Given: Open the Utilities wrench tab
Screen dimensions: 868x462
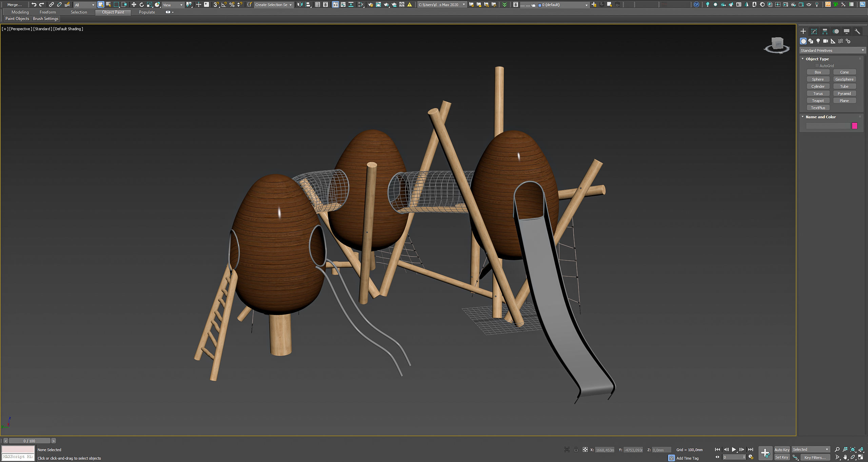Looking at the screenshot, I should tap(857, 31).
